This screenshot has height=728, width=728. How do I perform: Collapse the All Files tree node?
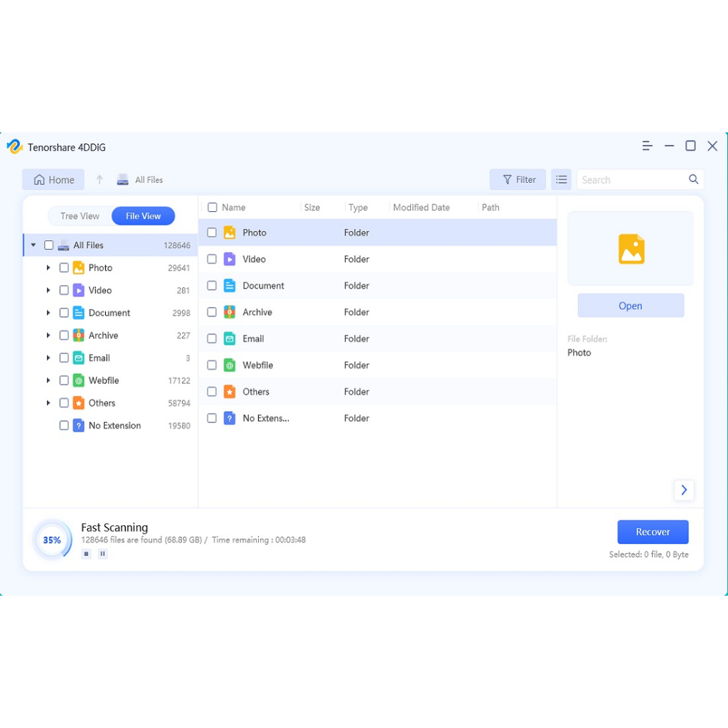point(33,245)
